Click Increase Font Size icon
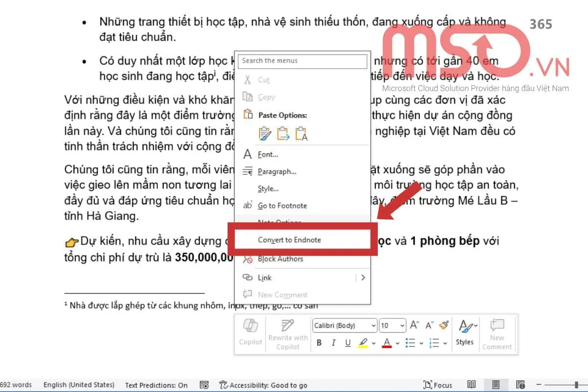588x392 pixels. [x=415, y=325]
